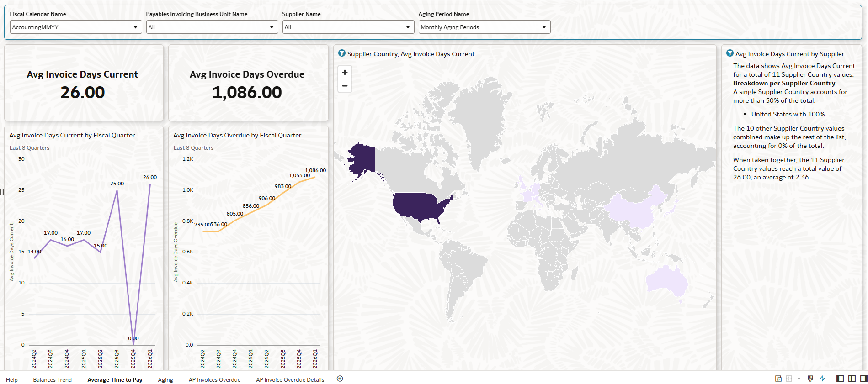Open the AP Invoice Overdue Details tab
Viewport: 868px width, 384px height.
pyautogui.click(x=290, y=380)
